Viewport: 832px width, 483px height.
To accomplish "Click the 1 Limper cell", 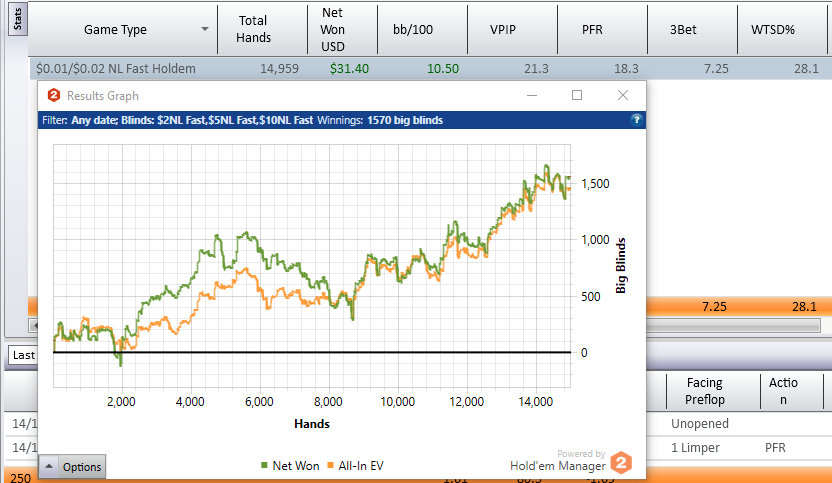I will click(695, 447).
